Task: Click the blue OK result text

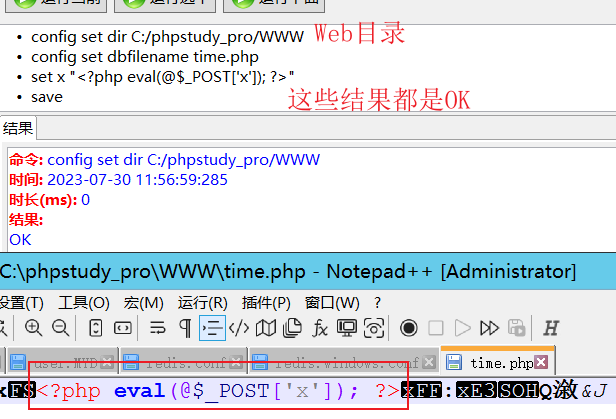Action: point(20,240)
